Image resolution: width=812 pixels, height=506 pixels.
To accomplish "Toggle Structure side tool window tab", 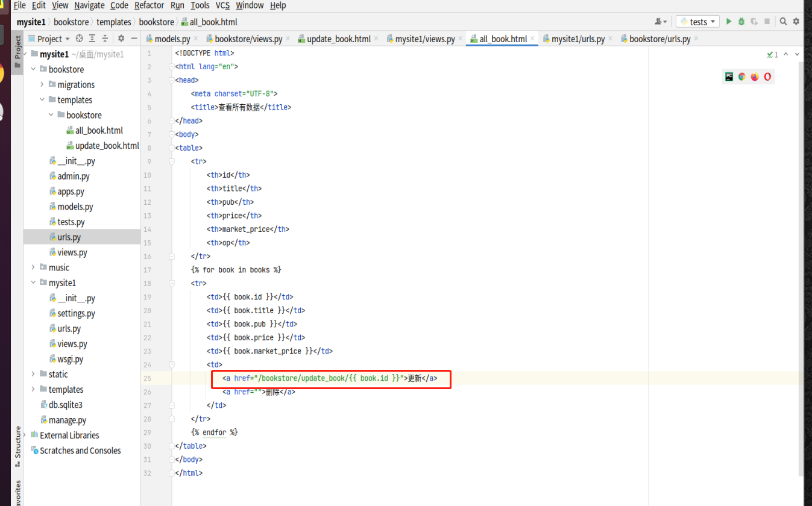I will click(x=18, y=446).
